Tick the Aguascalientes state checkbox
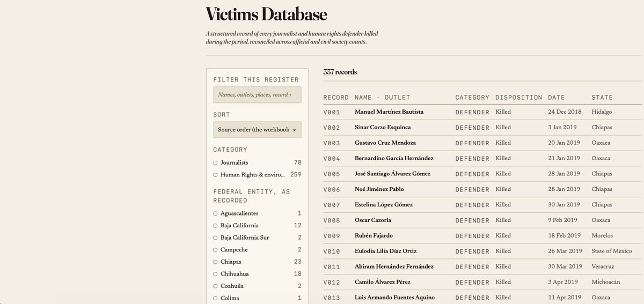644x304 pixels. (x=215, y=213)
